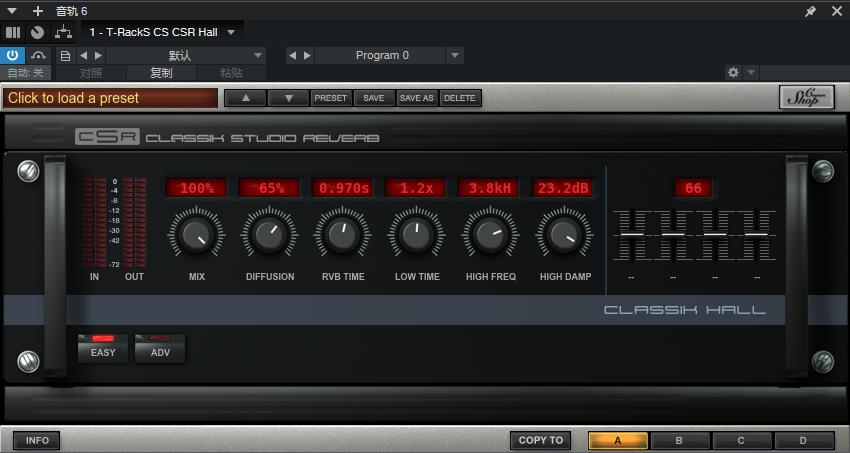The image size is (850, 453).
Task: Select setting slot C
Action: 742,441
